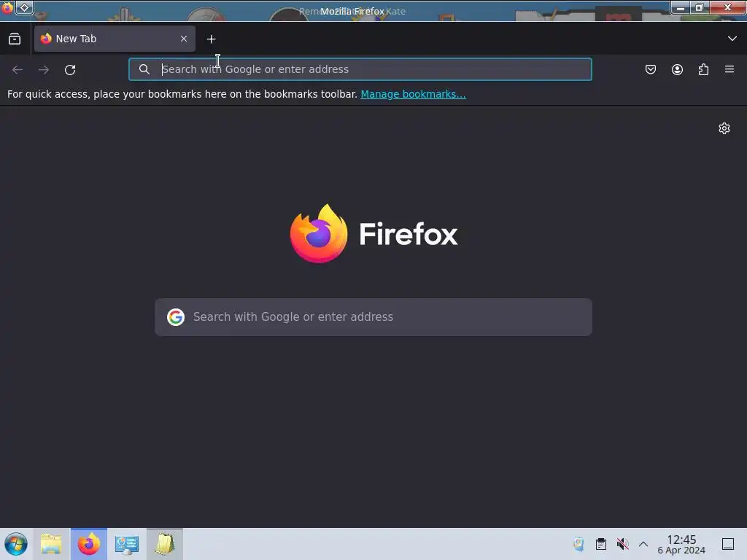747x560 pixels.
Task: Open the window menu Firefox icon in titlebar
Action: click(7, 7)
